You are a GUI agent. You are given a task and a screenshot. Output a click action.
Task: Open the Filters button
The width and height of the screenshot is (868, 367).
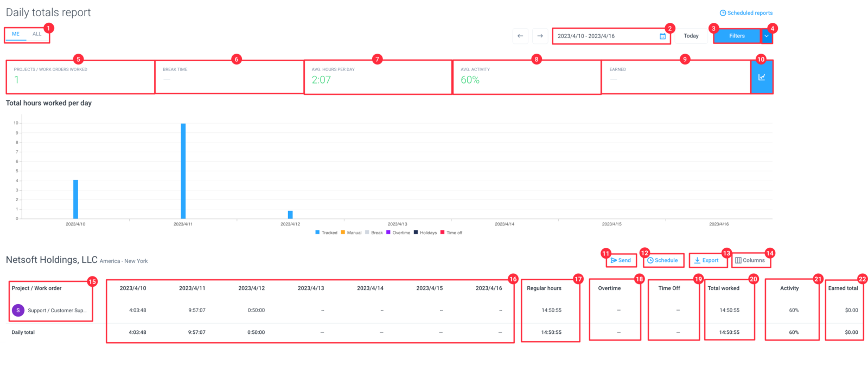coord(737,36)
